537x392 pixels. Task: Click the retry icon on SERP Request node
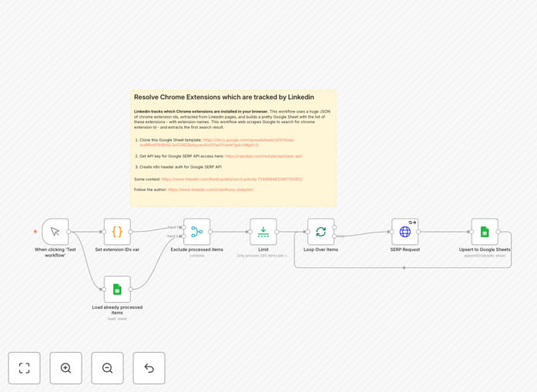412,223
